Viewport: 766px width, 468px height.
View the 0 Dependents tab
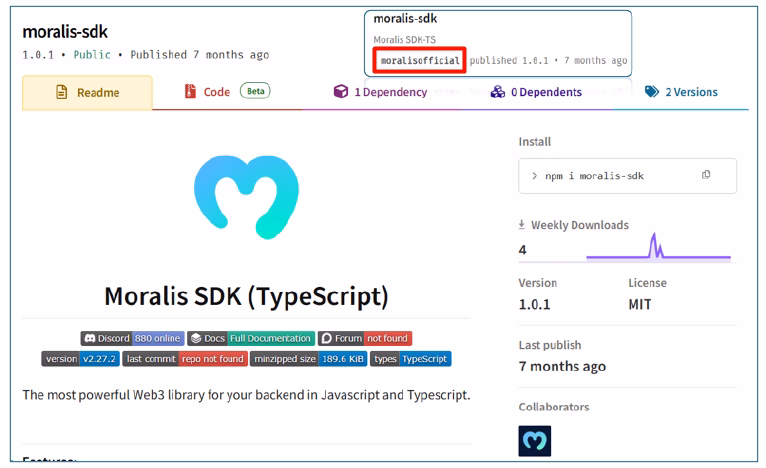tap(536, 92)
